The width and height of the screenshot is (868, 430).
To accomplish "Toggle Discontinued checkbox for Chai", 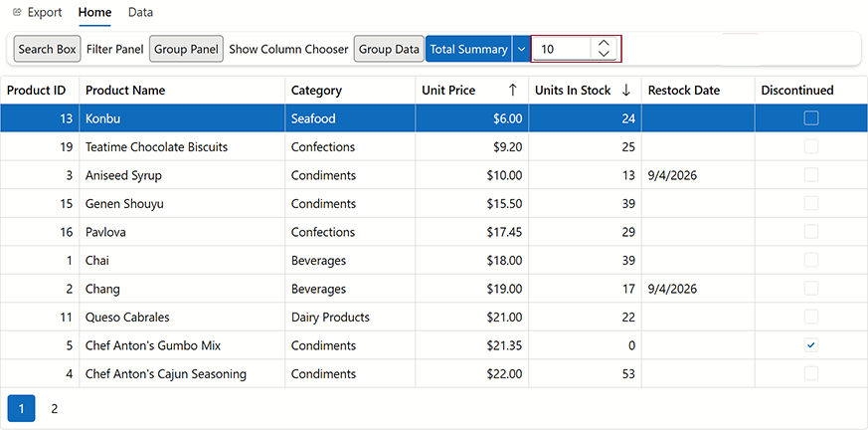I will pyautogui.click(x=811, y=260).
